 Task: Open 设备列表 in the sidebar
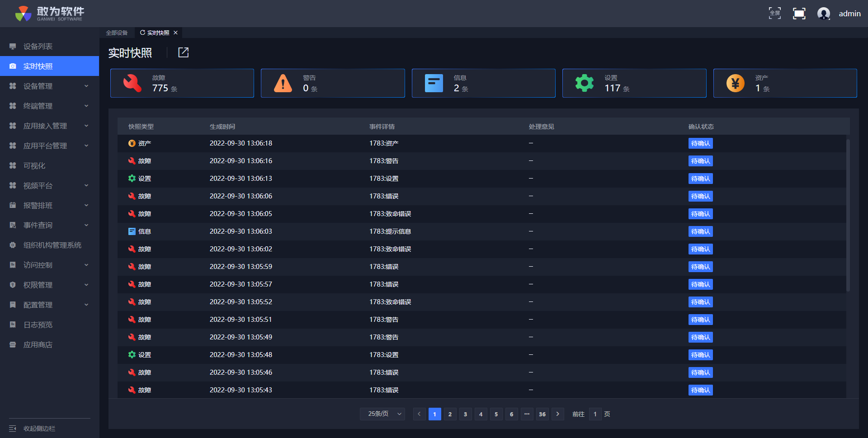click(x=38, y=46)
